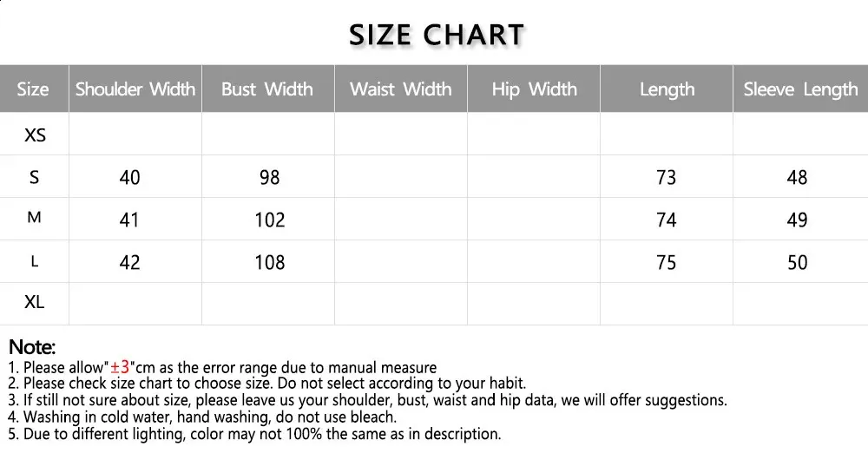
Task: Click the Sleeve Length column header
Action: pyautogui.click(x=800, y=89)
